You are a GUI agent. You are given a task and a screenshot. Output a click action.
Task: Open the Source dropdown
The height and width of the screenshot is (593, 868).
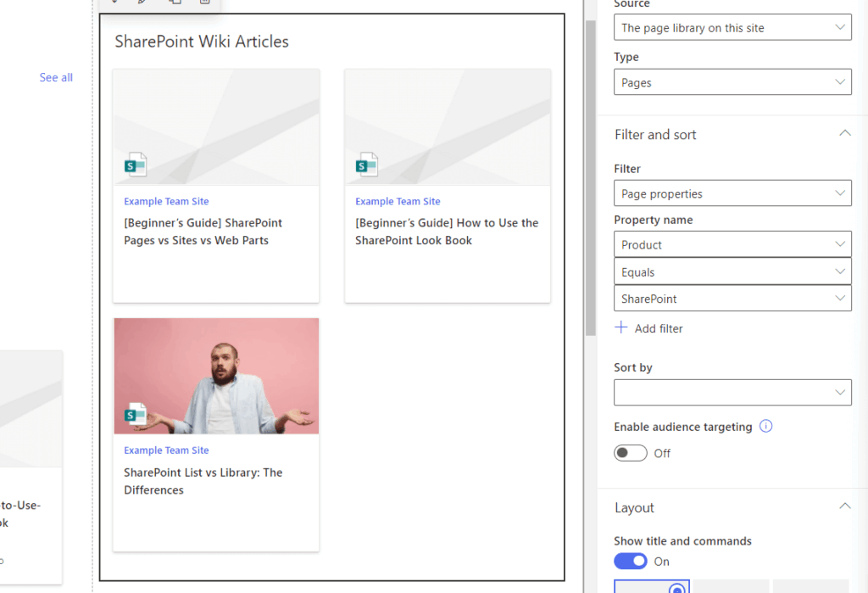(x=732, y=27)
